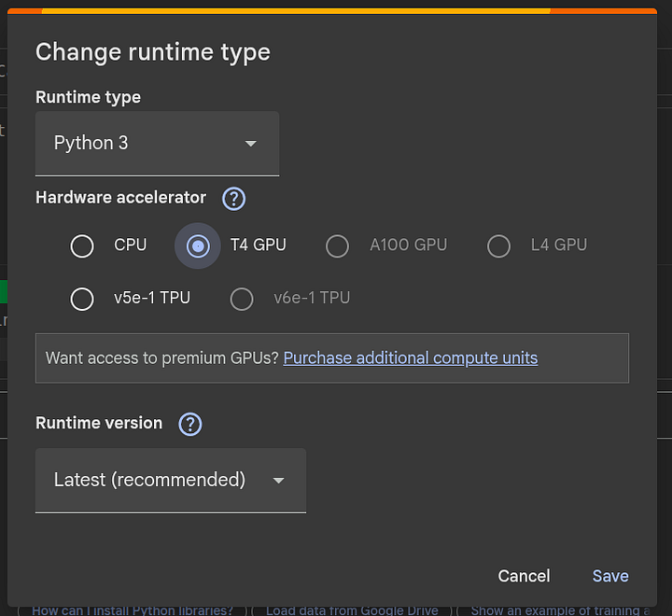Select the CPU radio button

click(82, 245)
